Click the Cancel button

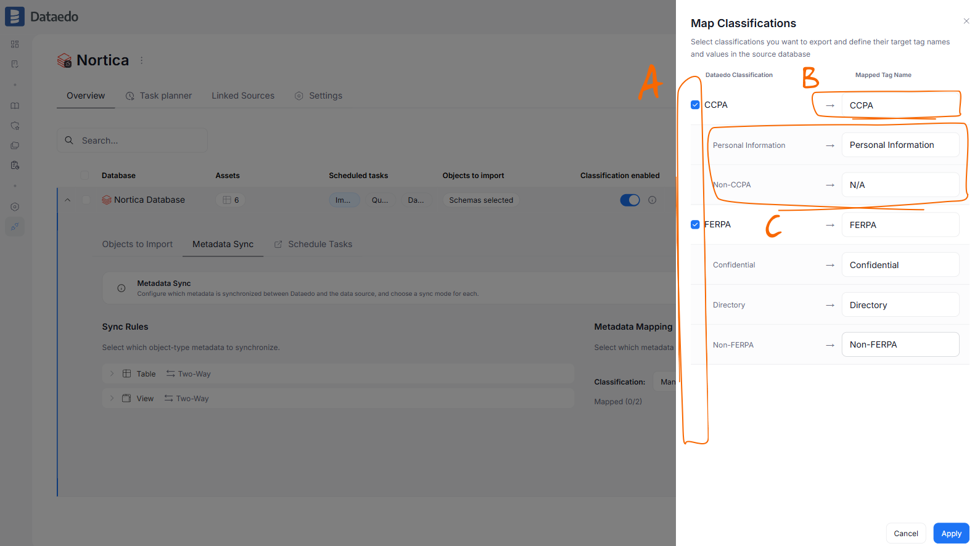906,533
